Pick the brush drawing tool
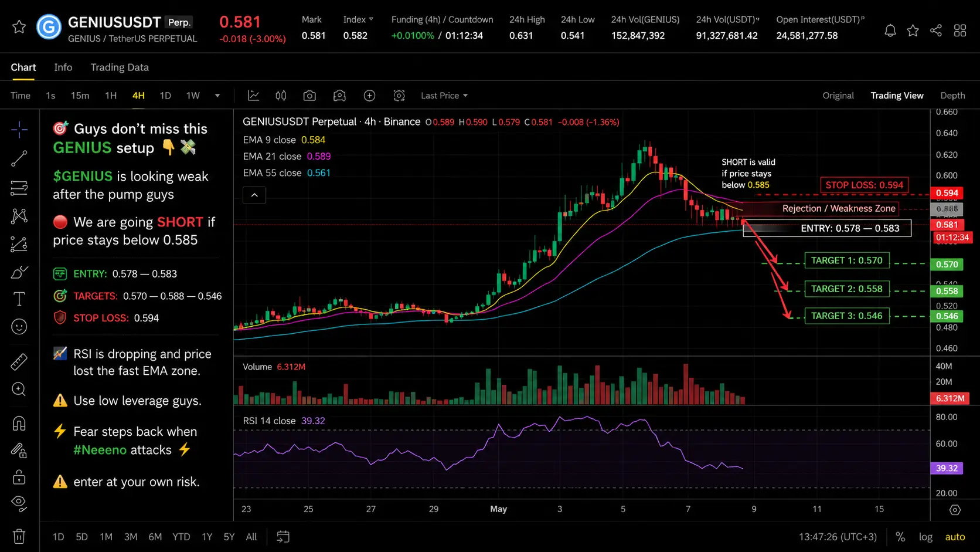 click(19, 272)
